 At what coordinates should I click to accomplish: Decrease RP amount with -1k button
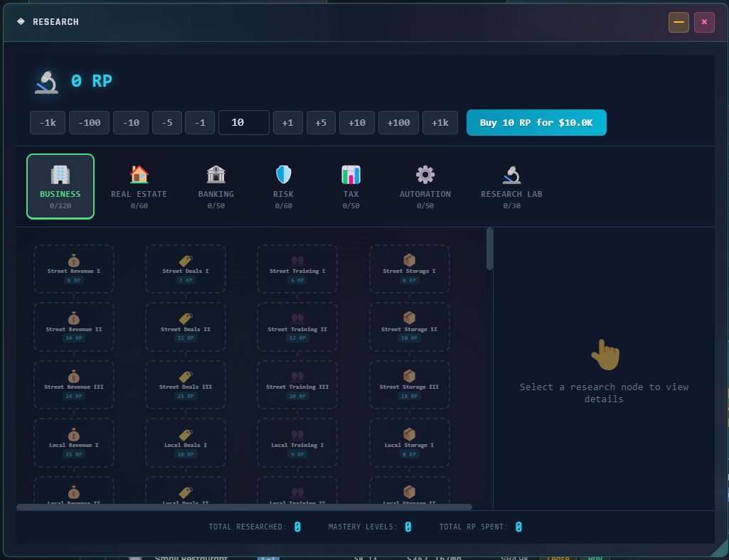tap(48, 123)
